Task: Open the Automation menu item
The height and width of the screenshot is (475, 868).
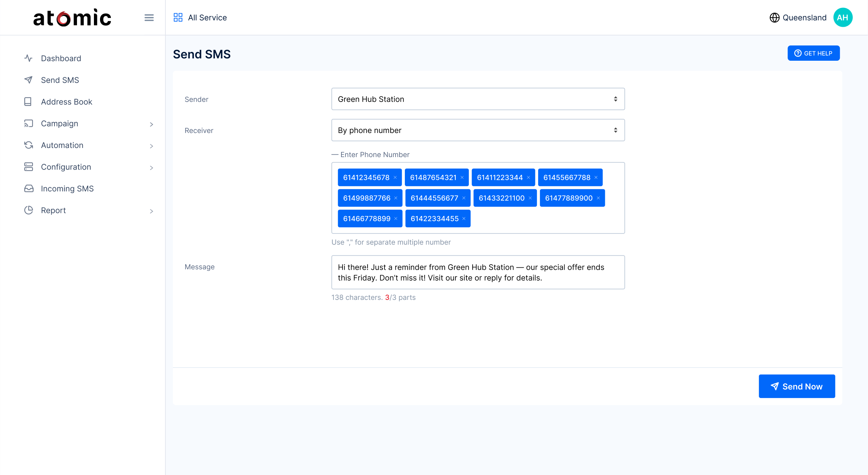Action: [x=62, y=145]
